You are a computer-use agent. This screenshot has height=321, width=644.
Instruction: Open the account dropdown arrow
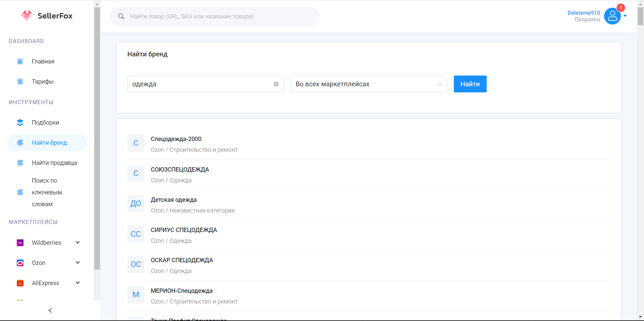625,16
